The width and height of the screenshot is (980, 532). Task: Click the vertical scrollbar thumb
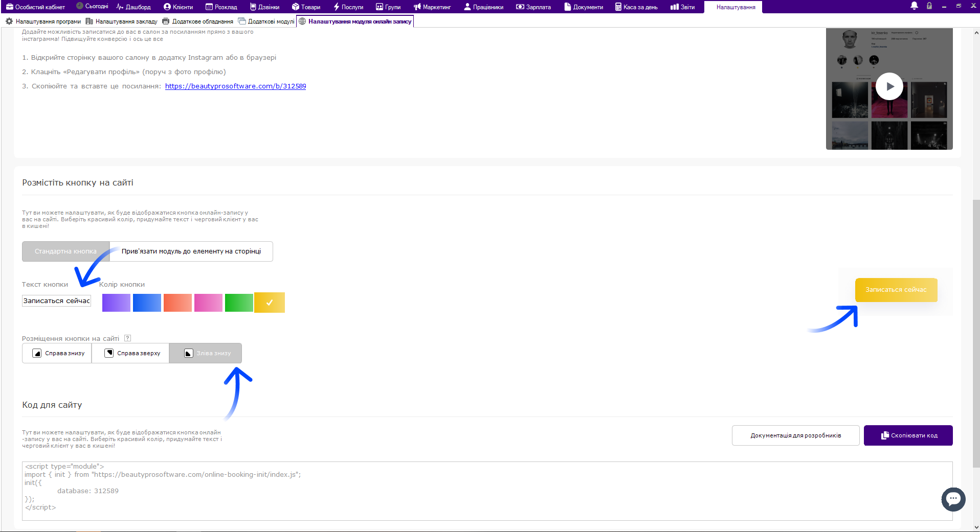[976, 333]
